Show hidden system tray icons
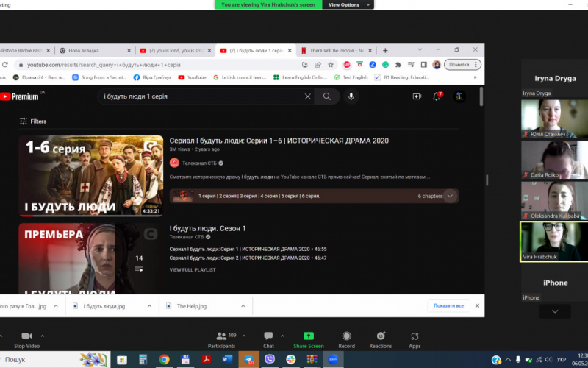The image size is (588, 368). [x=508, y=360]
